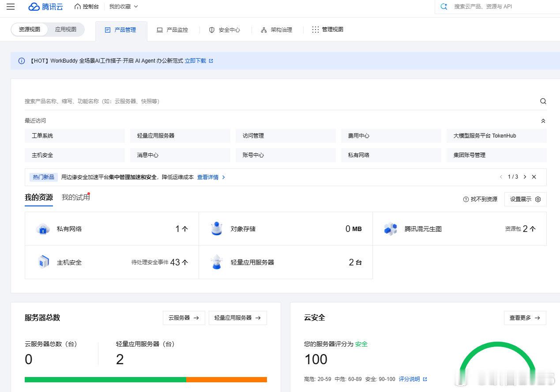560x392 pixels.
Task: Click the 主机安全 resource icon
Action: click(43, 262)
